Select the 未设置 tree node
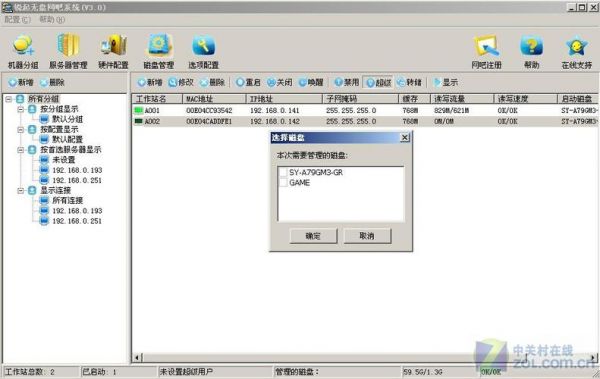Screen dimensions: 600x379 coord(64,160)
